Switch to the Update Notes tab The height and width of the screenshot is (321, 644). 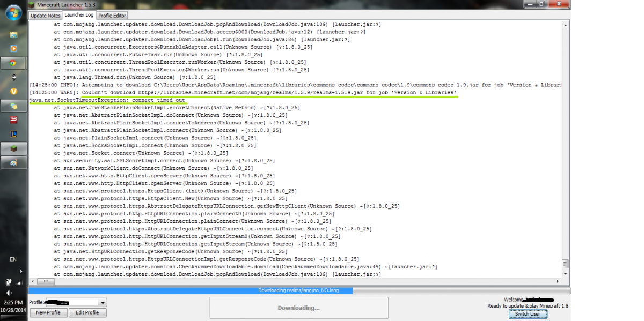tap(46, 16)
